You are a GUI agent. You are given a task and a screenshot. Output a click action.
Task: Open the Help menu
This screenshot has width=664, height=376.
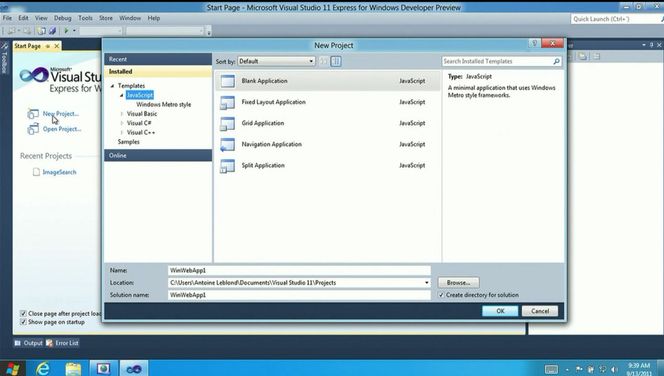tap(154, 18)
